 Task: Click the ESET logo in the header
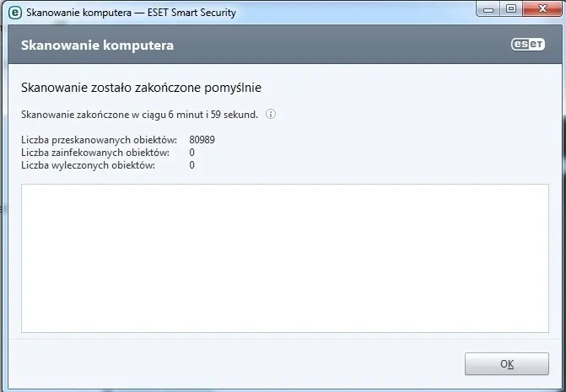[x=526, y=46]
